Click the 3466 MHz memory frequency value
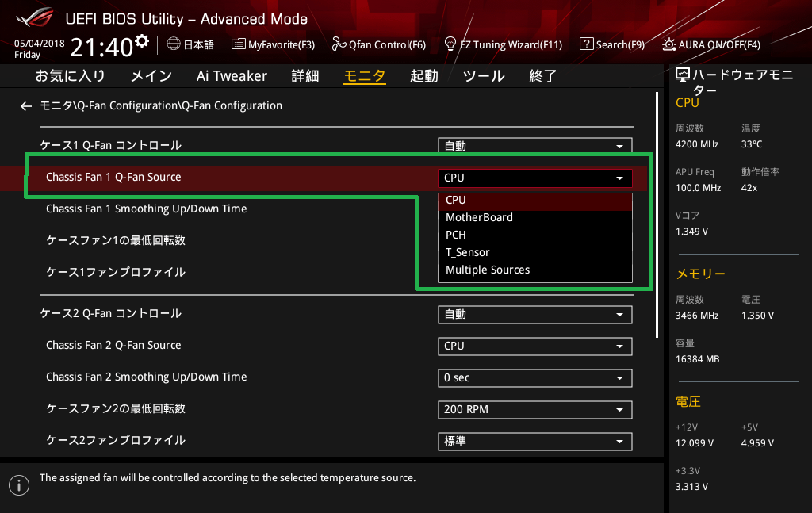Screen dimensions: 812x513 tap(697, 316)
